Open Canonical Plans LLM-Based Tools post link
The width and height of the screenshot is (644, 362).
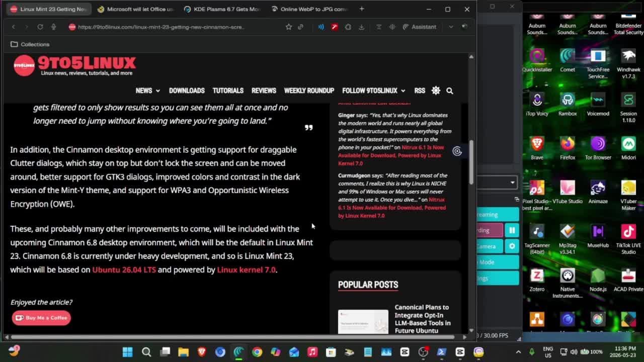(x=423, y=319)
